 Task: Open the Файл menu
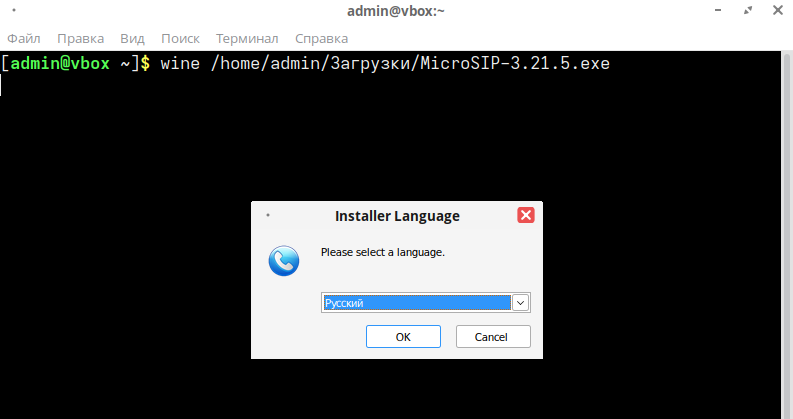point(24,38)
